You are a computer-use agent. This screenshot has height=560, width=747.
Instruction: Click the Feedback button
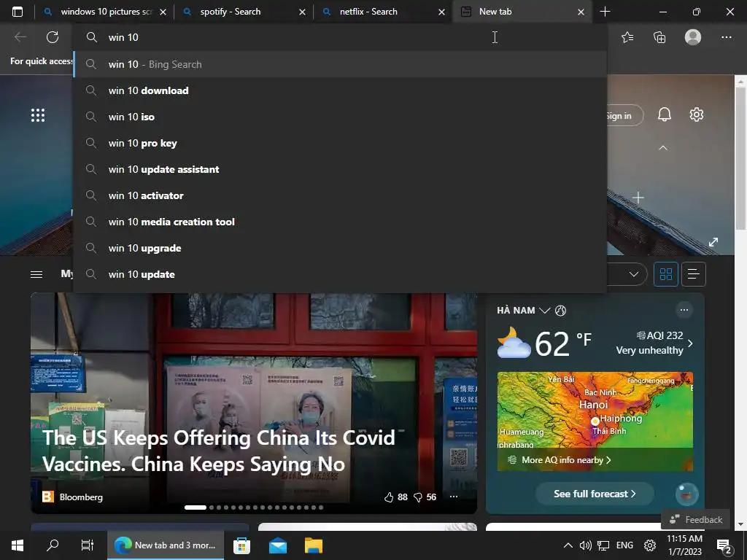tap(695, 519)
